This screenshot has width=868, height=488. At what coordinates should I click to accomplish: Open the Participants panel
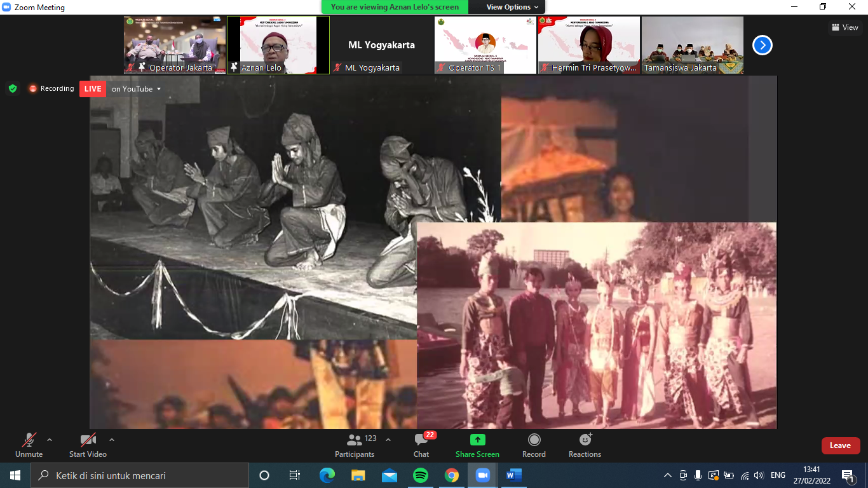pos(355,445)
